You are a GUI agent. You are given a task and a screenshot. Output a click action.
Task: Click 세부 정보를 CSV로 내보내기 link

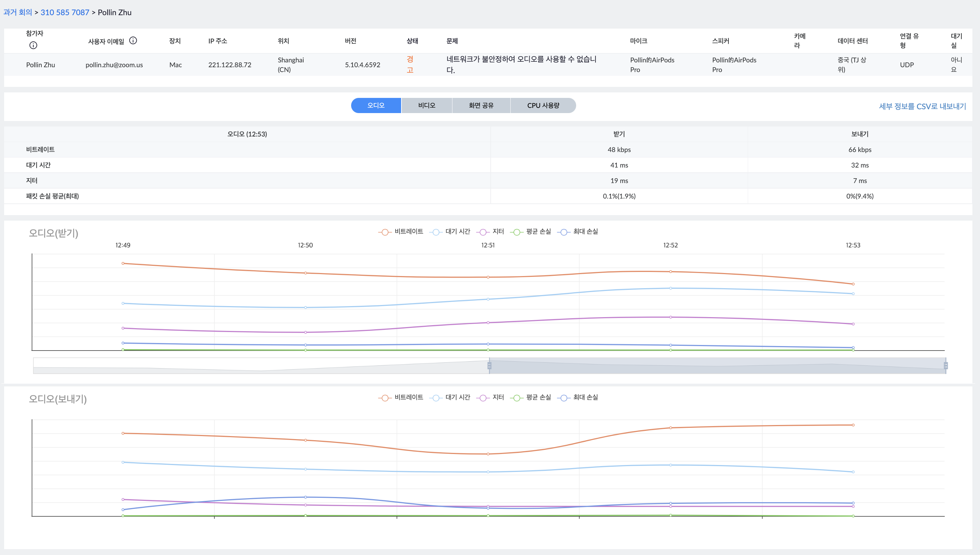[x=922, y=107]
